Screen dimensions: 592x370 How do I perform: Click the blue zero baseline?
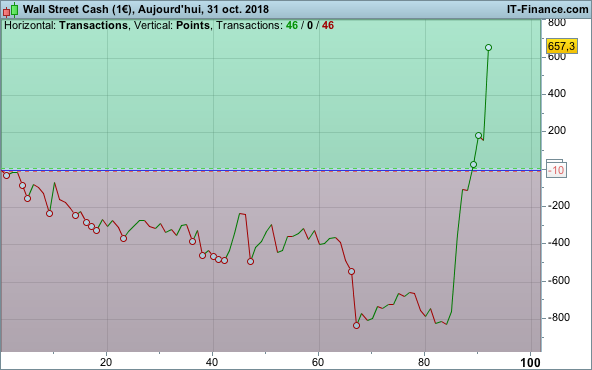pyautogui.click(x=271, y=171)
